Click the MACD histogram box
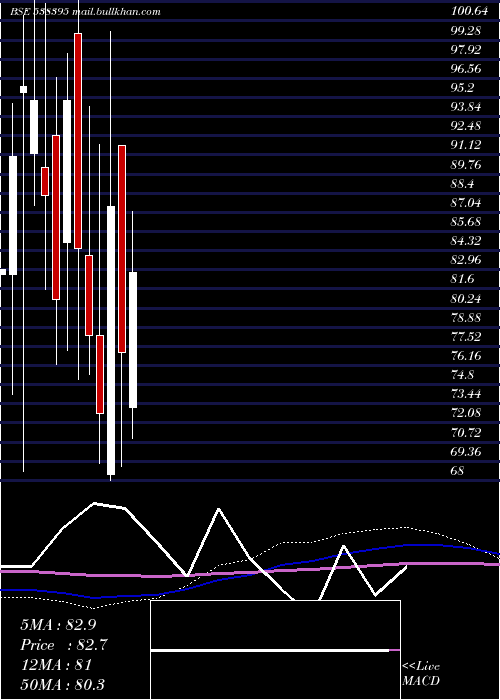This screenshot has height=700, width=500. tap(275, 650)
